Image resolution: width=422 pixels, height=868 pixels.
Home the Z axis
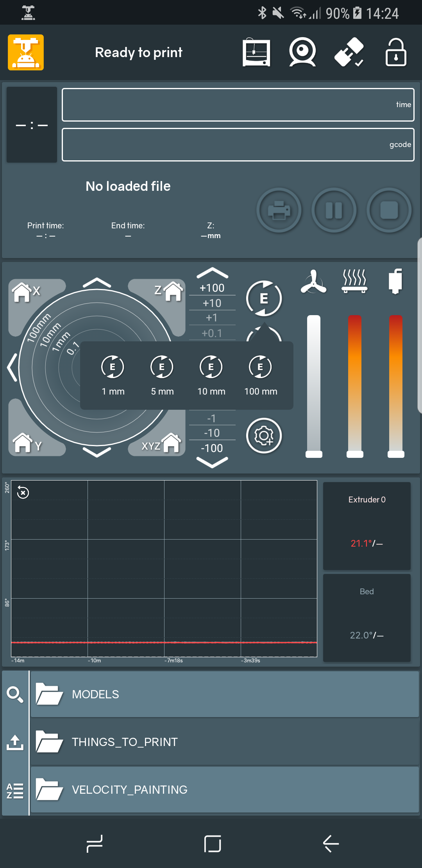[x=169, y=291]
